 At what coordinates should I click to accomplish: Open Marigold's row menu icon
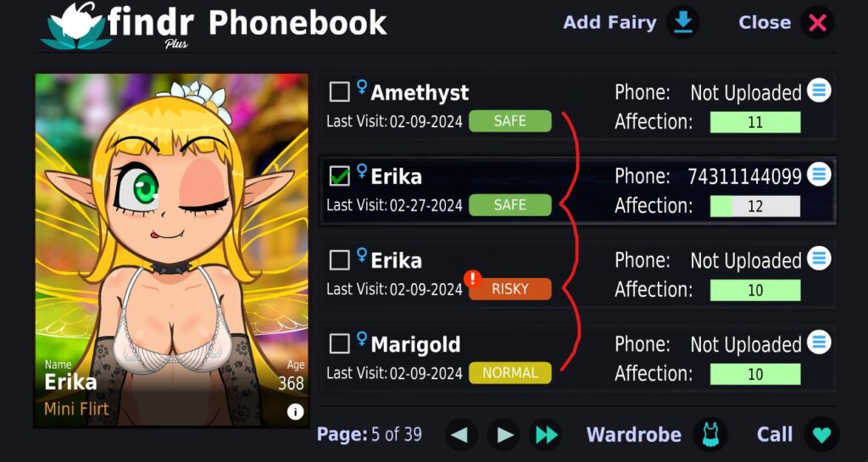tap(819, 342)
